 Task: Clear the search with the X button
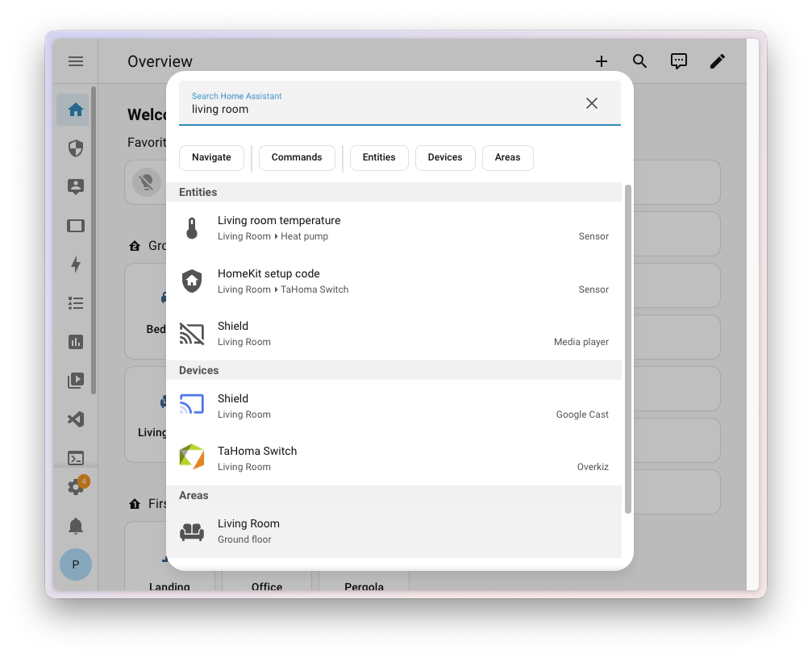(591, 103)
